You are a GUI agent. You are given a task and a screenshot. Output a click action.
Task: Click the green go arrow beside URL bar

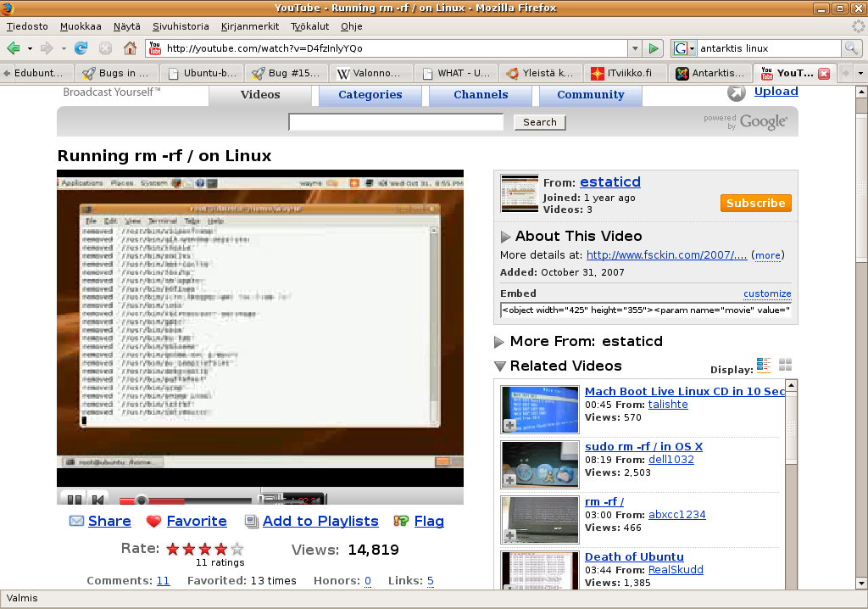tap(654, 48)
